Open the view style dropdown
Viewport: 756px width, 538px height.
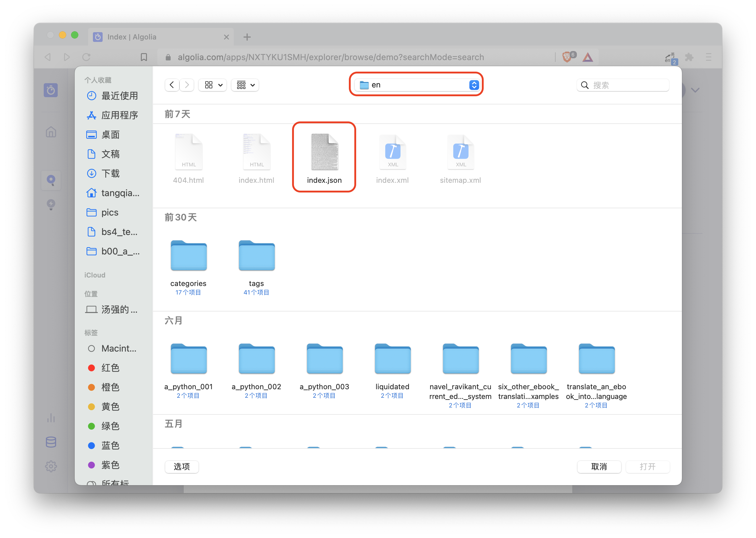212,85
